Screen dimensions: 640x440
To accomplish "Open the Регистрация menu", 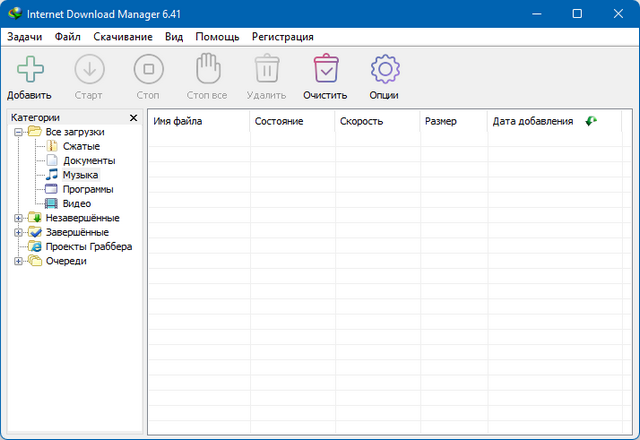I will [x=282, y=37].
